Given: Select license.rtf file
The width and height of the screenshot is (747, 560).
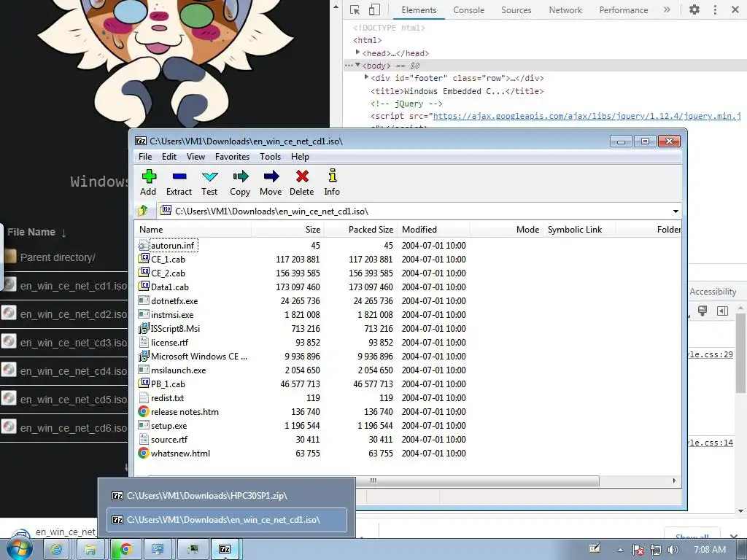Looking at the screenshot, I should [169, 343].
